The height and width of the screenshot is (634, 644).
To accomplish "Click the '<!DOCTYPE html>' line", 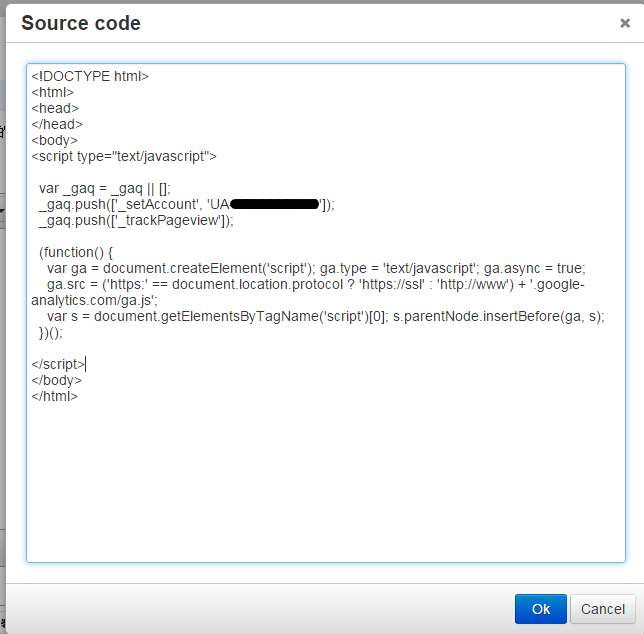I will point(90,76).
